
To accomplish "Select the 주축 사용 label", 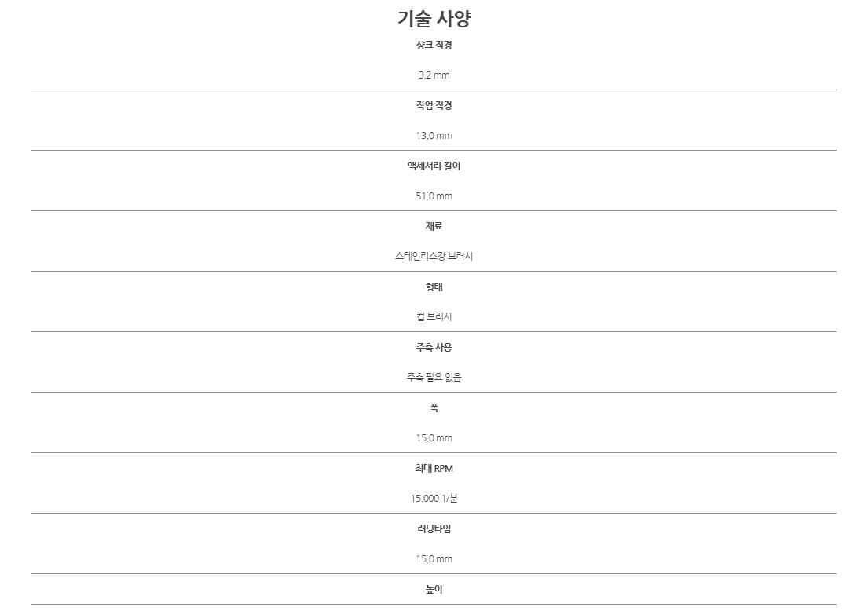I will pos(434,347).
